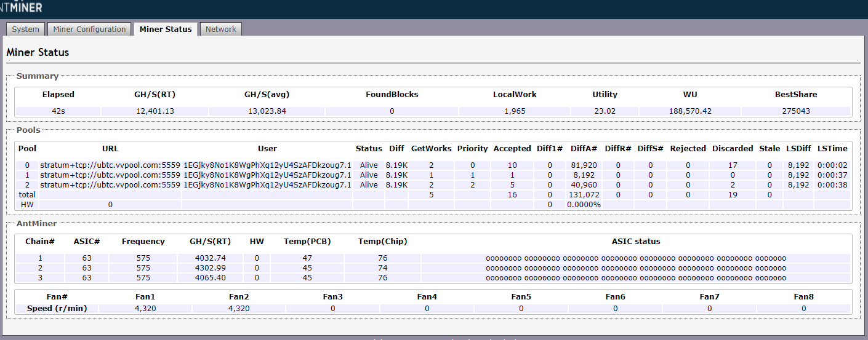Click the ASIC status string for chain 1
The image size is (868, 340).
(x=635, y=258)
